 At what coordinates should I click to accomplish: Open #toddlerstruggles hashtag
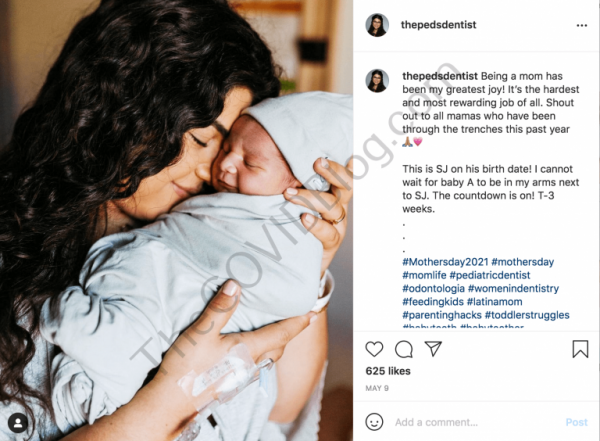tap(527, 315)
